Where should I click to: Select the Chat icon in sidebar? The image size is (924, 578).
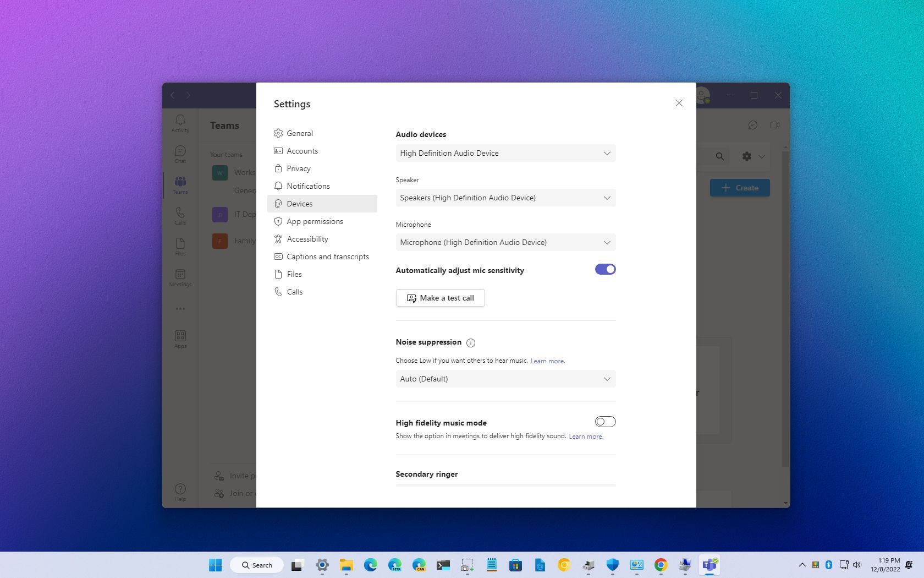180,153
